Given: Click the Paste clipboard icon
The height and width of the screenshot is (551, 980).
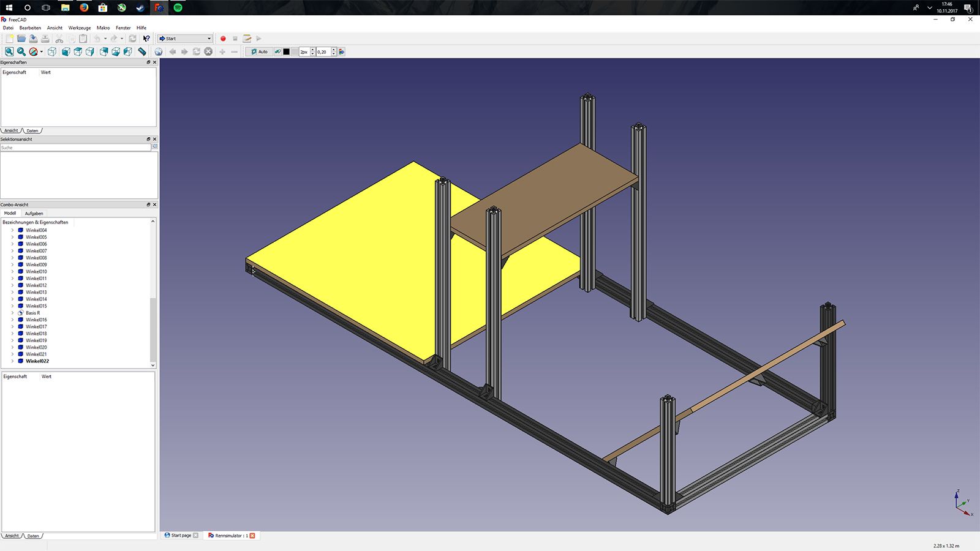Looking at the screenshot, I should [x=83, y=39].
